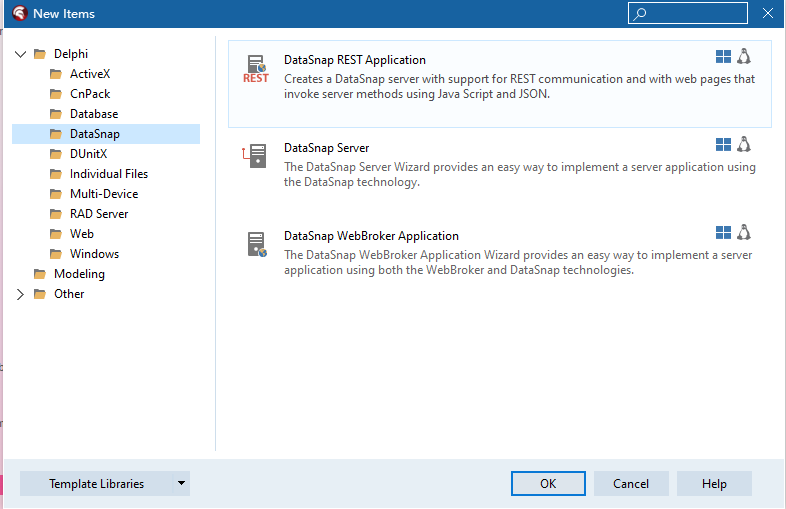Click the Individual Files folder icon
The width and height of the screenshot is (786, 509).
point(56,174)
